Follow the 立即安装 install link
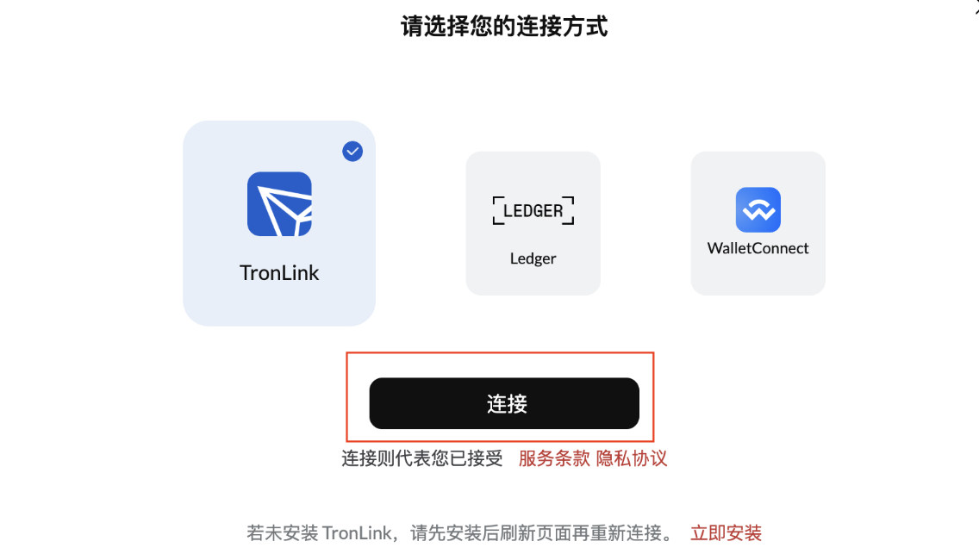979x560 pixels. coord(726,533)
